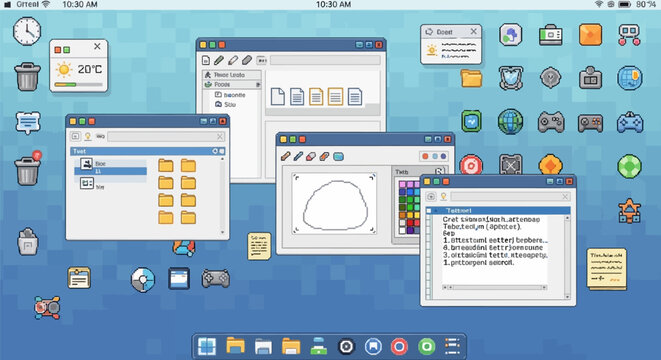Click the Start grid icon in the dock
This screenshot has width=661, height=360.
pyautogui.click(x=207, y=347)
